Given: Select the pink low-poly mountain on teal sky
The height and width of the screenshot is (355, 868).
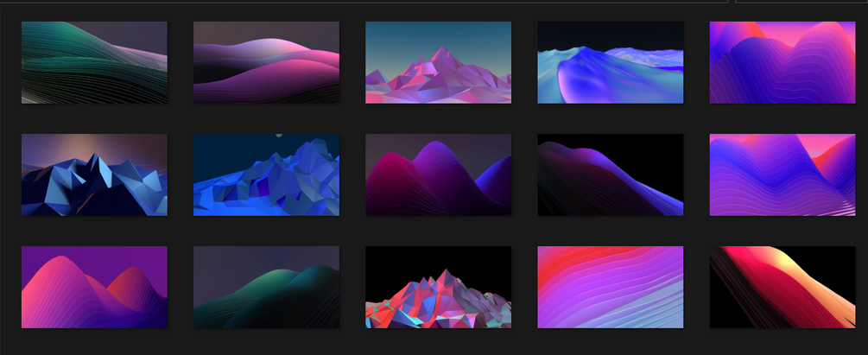Looking at the screenshot, I should (439, 62).
